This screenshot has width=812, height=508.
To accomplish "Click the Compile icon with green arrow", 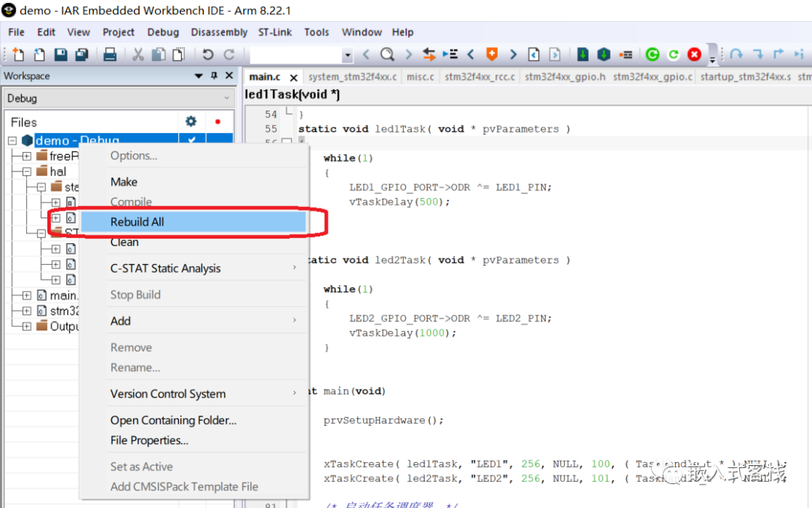I will click(x=583, y=54).
